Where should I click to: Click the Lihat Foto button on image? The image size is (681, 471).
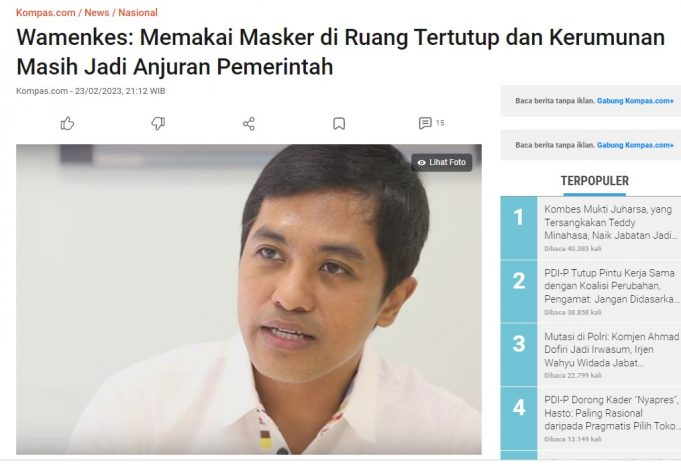(442, 163)
